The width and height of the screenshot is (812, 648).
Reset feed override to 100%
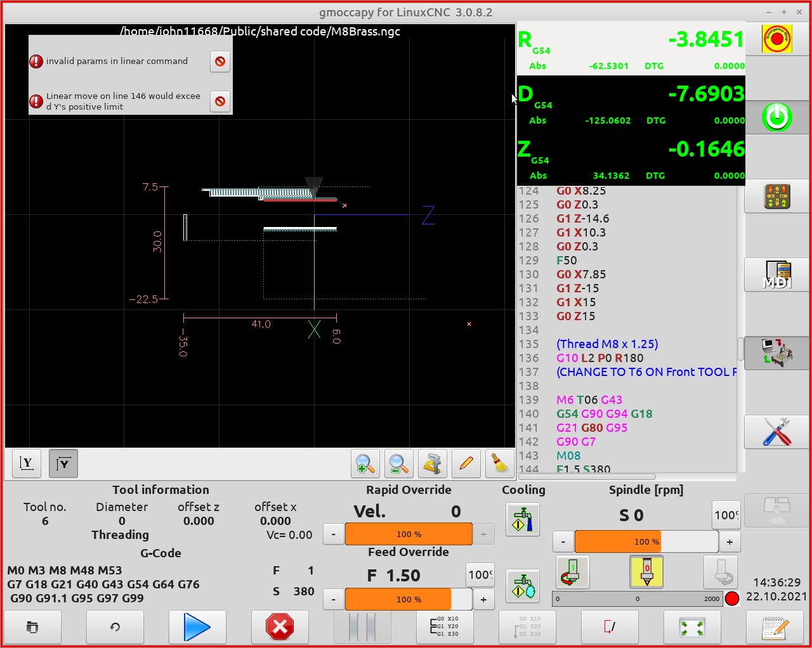(x=480, y=575)
